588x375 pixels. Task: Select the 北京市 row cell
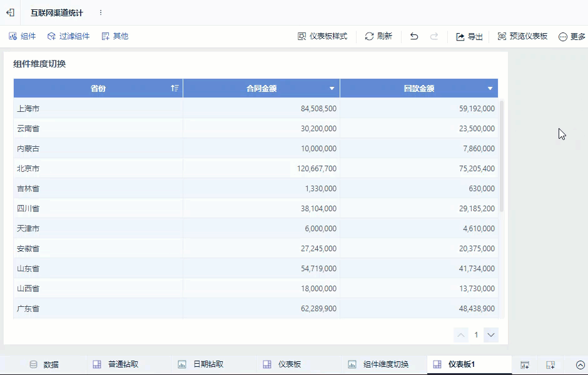(98, 169)
